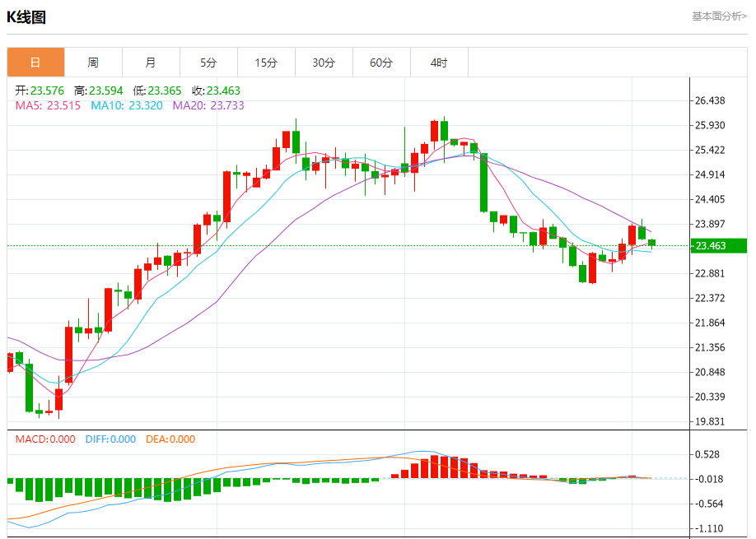Click the 23.897 price axis label
This screenshot has width=756, height=539.
(x=710, y=224)
